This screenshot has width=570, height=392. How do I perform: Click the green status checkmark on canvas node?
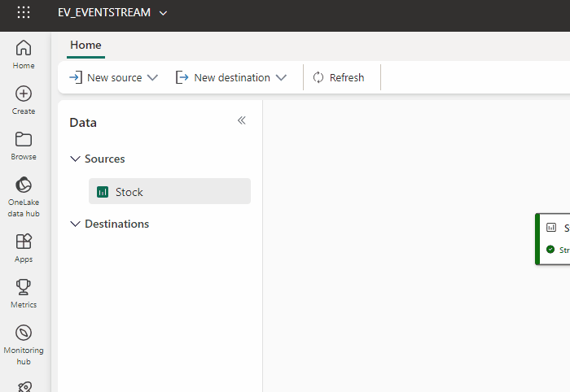click(x=550, y=250)
